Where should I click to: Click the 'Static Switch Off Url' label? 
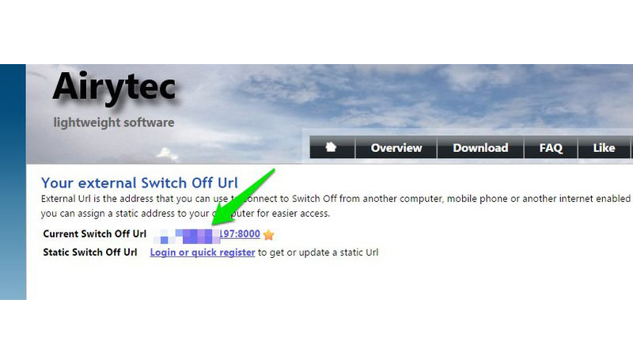pyautogui.click(x=90, y=252)
